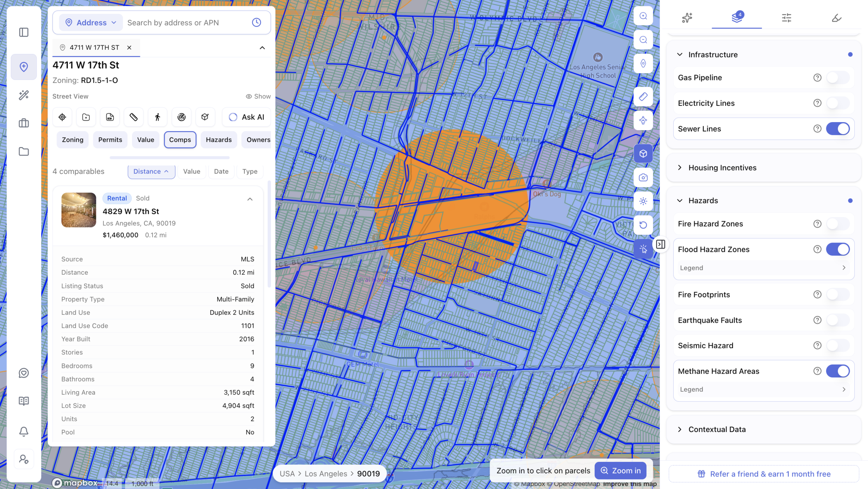The image size is (868, 489).
Task: Switch to the Owners tab
Action: pyautogui.click(x=257, y=140)
